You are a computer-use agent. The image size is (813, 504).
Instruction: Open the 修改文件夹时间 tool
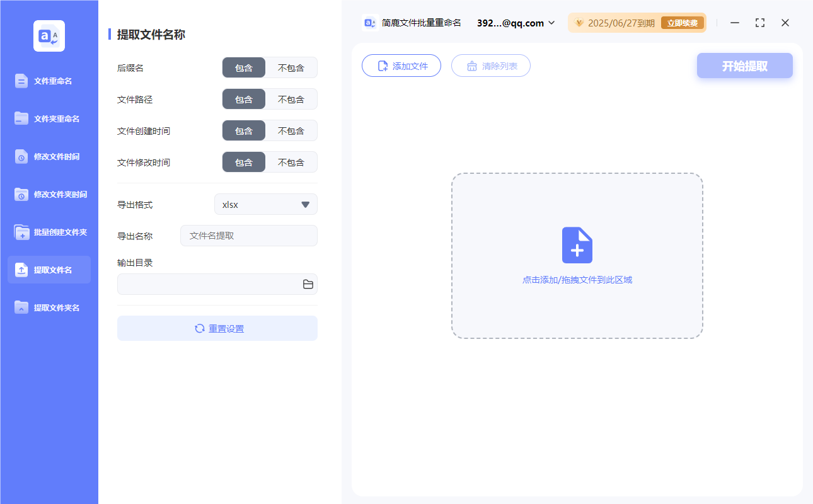click(49, 194)
